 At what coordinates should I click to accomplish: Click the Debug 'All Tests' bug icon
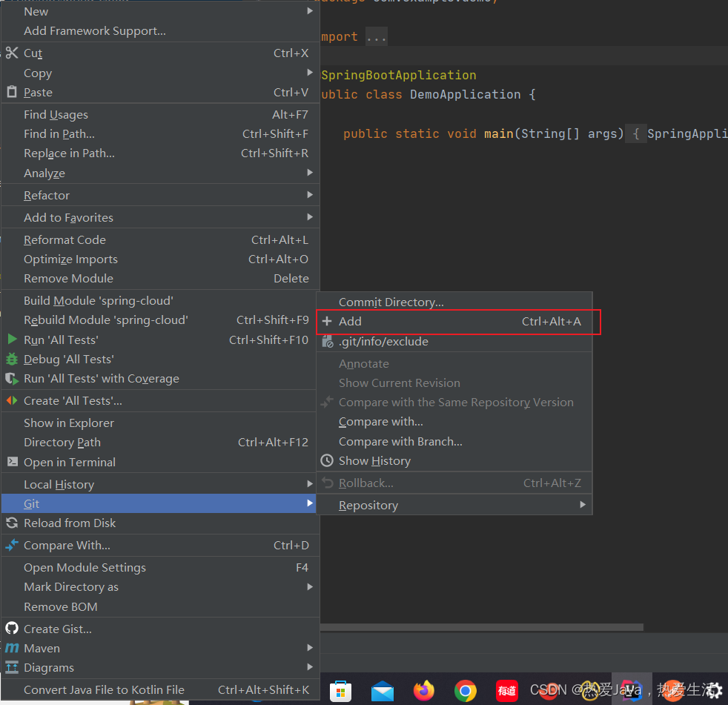[12, 359]
